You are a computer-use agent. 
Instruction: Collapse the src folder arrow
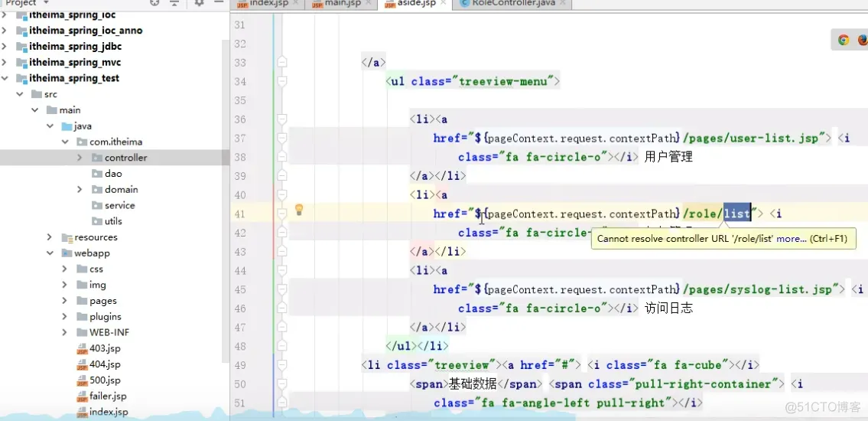[21, 94]
